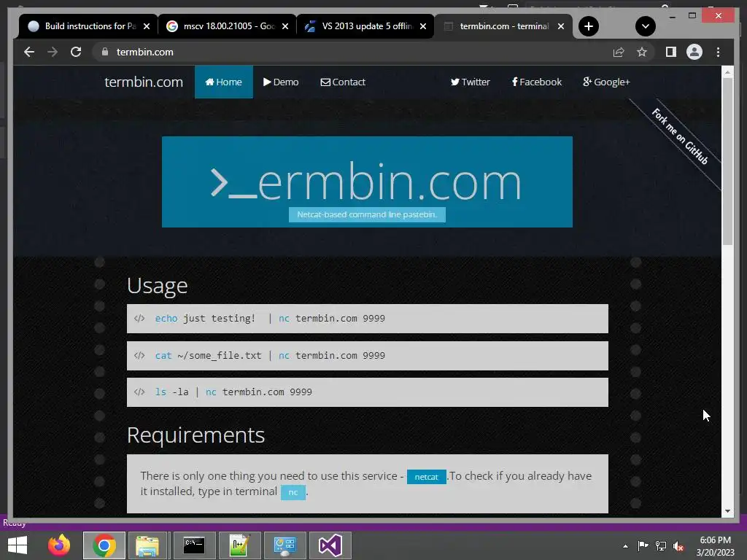The image size is (747, 560).
Task: Open a new tab with plus button
Action: [x=589, y=26]
